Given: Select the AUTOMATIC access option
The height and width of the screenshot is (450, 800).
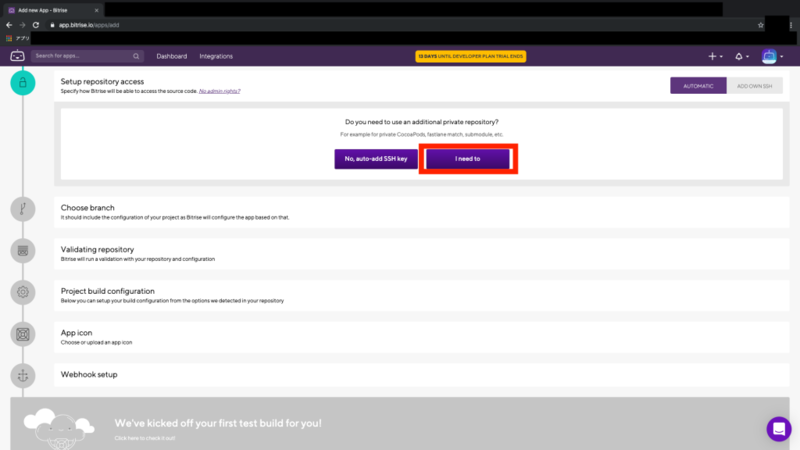Looking at the screenshot, I should pos(698,86).
